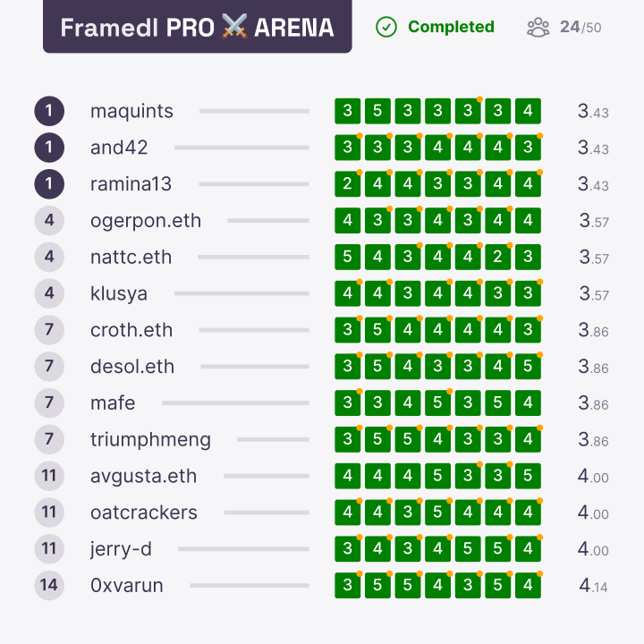Select maquints rank 1 badge
The image size is (644, 644).
click(x=49, y=111)
